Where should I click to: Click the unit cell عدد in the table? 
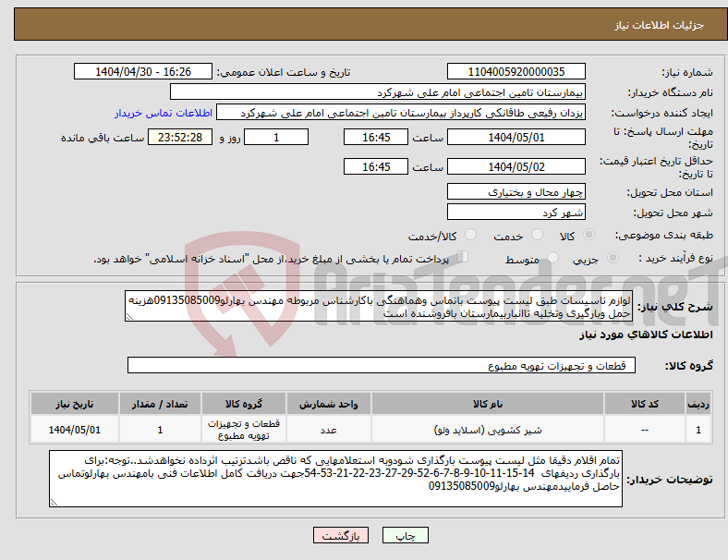pos(329,430)
